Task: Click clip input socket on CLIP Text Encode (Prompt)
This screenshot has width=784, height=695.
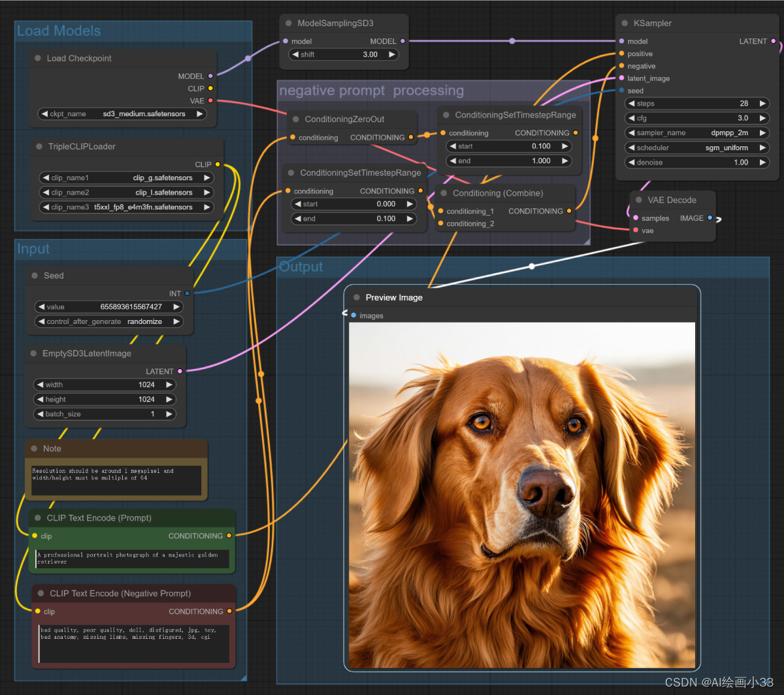Action: (35, 536)
